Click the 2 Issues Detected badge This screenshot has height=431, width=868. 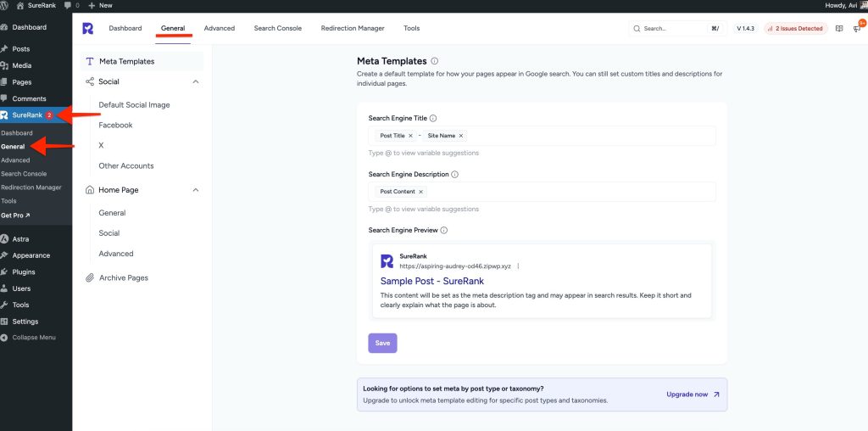tap(795, 28)
